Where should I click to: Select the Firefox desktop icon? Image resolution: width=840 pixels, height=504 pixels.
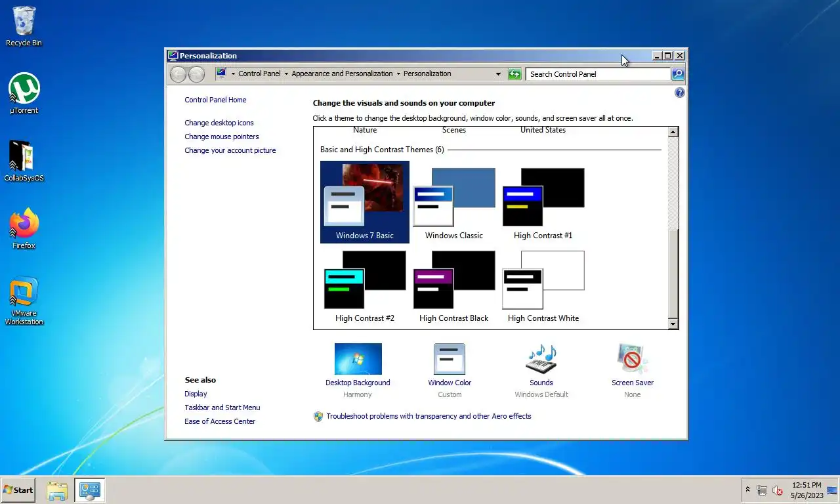(24, 228)
